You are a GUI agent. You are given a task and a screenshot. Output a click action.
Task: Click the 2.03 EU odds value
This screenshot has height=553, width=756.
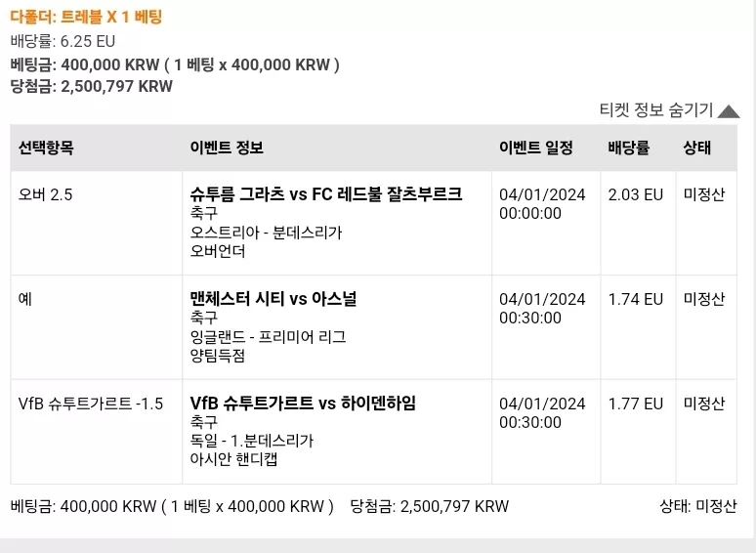636,194
